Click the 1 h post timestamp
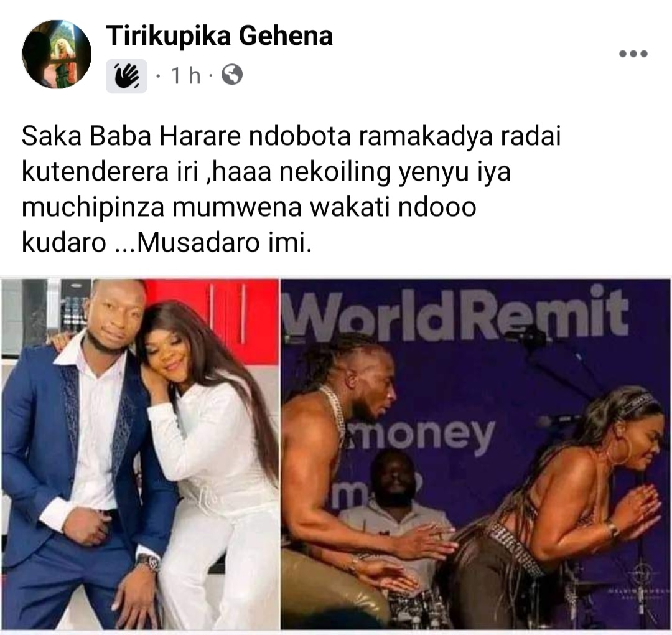This screenshot has height=635, width=672. tap(185, 75)
